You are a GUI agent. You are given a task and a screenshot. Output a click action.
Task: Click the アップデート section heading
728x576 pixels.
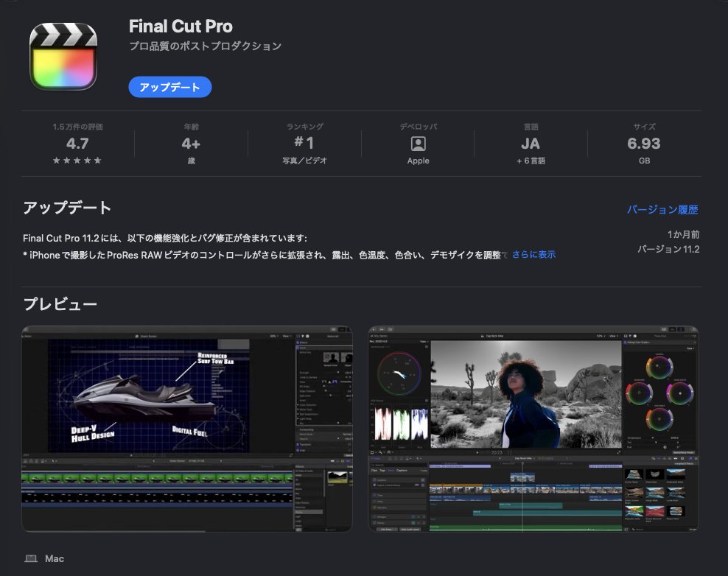click(67, 208)
